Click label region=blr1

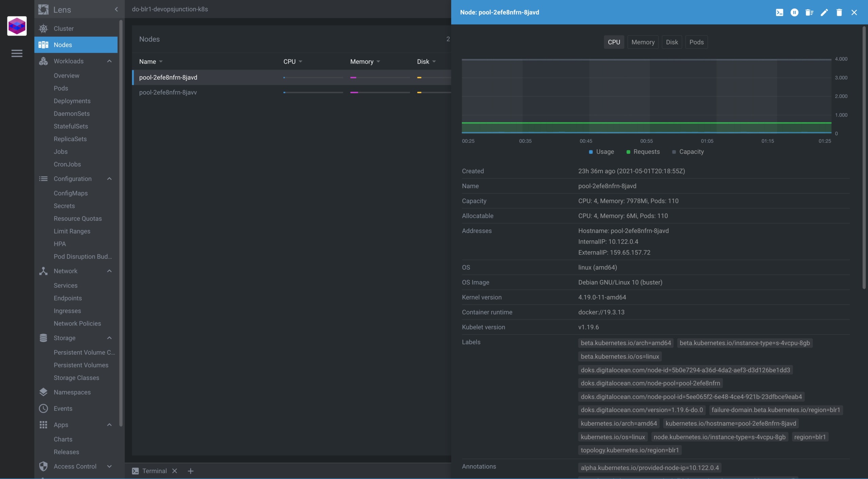coord(810,437)
